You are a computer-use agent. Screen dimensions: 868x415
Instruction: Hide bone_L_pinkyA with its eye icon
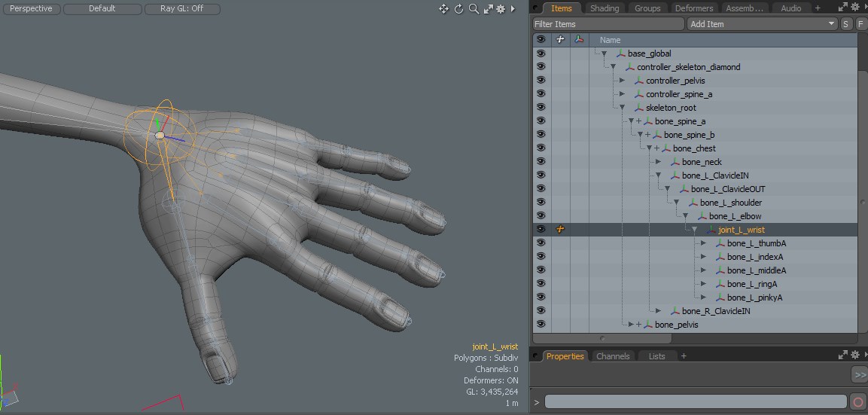pyautogui.click(x=541, y=298)
